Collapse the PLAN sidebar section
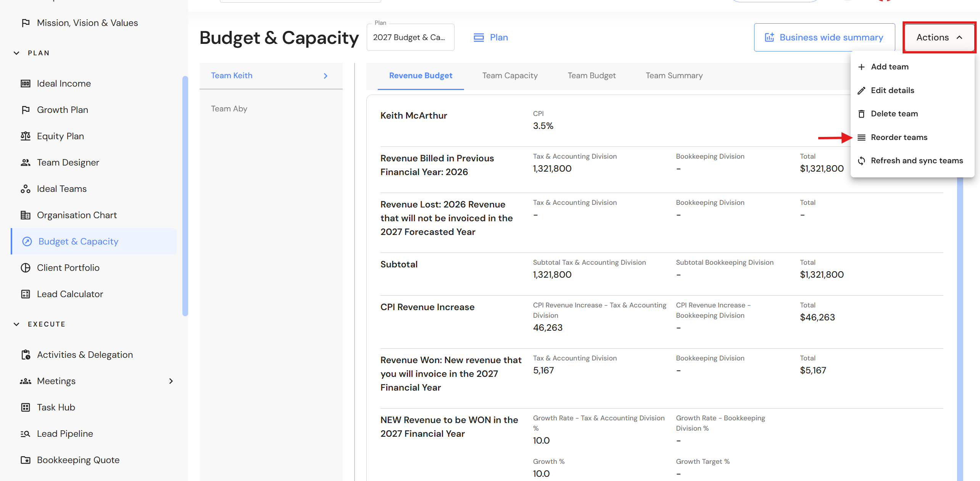This screenshot has width=980, height=481. (x=16, y=53)
